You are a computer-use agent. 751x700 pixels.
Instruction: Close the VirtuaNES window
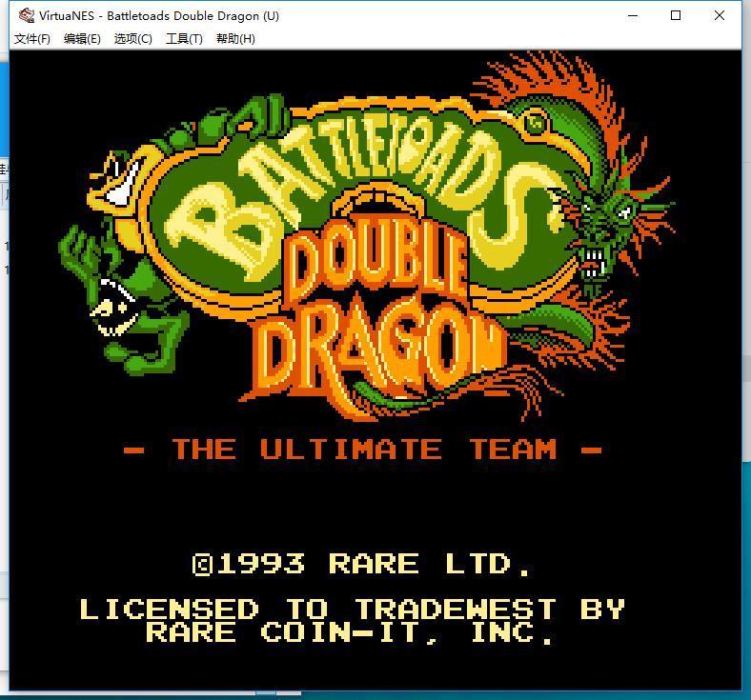(719, 15)
